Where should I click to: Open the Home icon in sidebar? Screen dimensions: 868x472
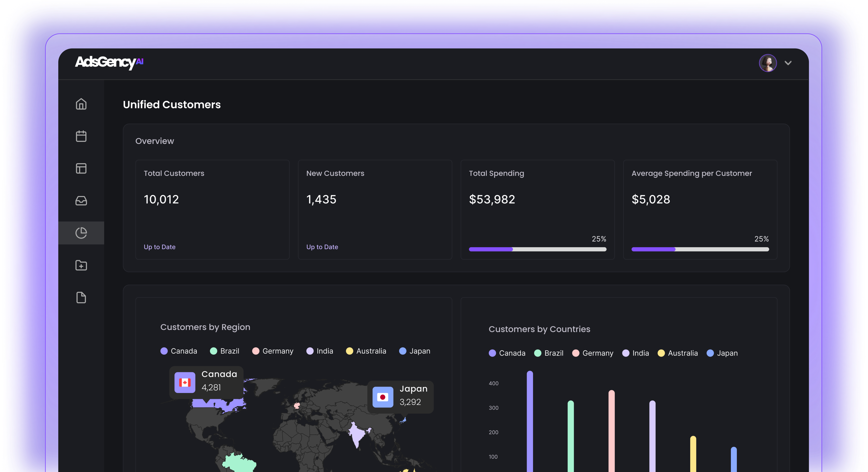81,104
